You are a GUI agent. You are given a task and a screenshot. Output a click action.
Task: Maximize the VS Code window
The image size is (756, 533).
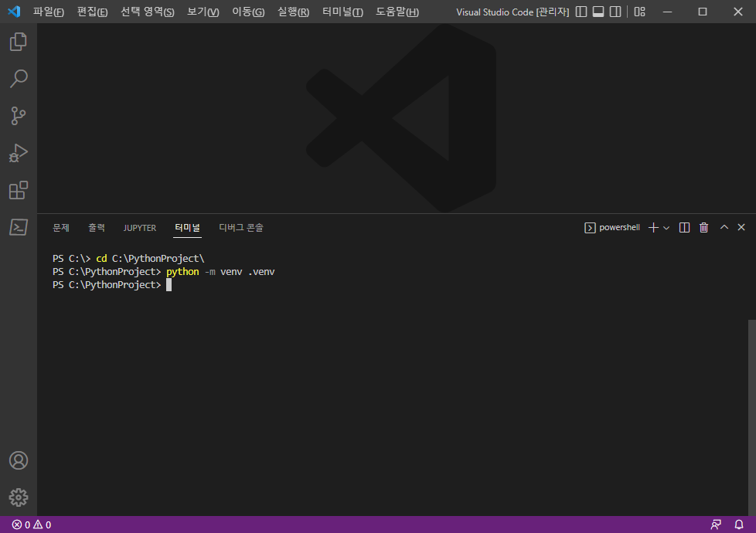(703, 12)
